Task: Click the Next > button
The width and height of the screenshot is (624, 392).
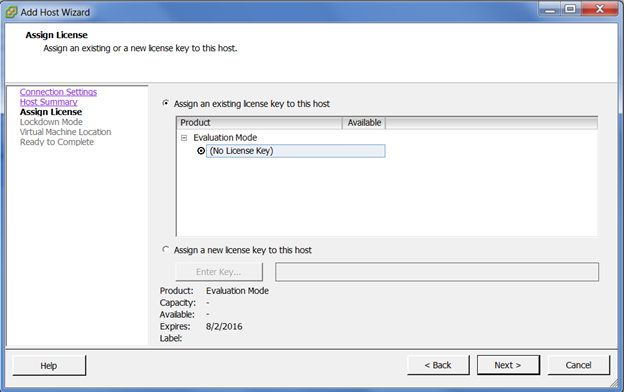Action: click(508, 365)
